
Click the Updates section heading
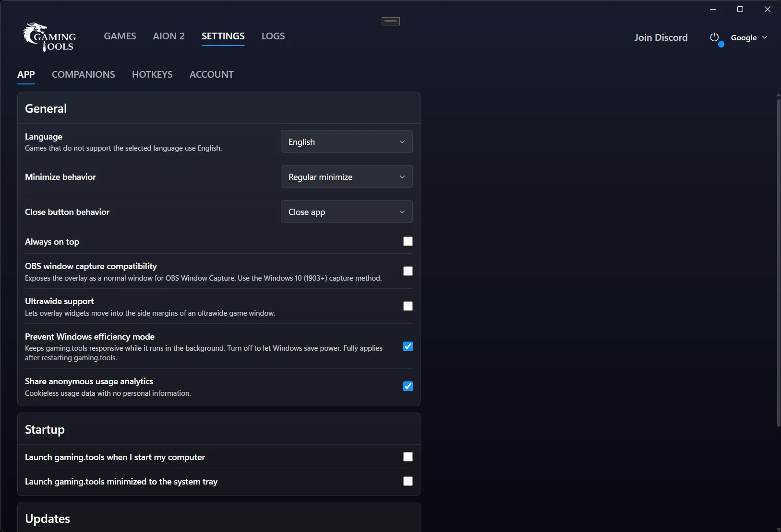[x=48, y=519]
